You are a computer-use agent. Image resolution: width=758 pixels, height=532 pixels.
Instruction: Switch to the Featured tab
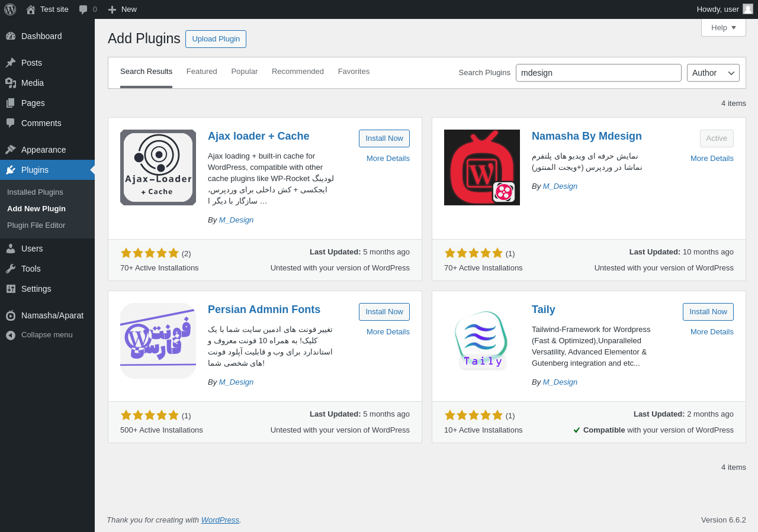202,72
